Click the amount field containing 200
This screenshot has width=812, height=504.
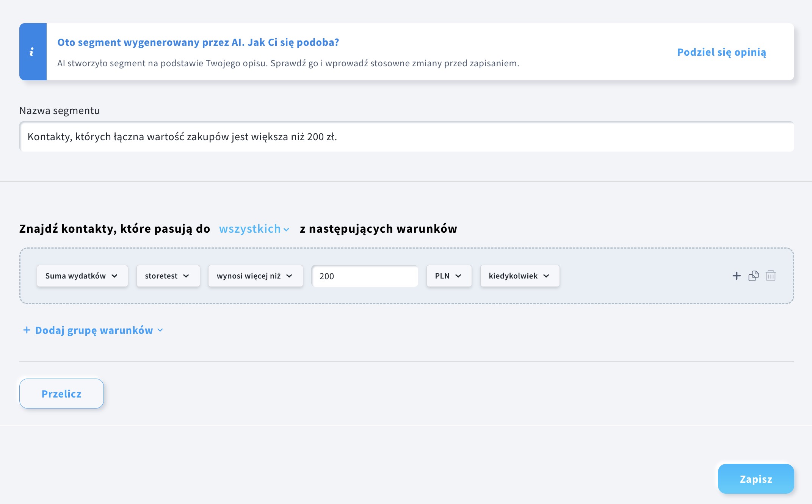coord(365,276)
